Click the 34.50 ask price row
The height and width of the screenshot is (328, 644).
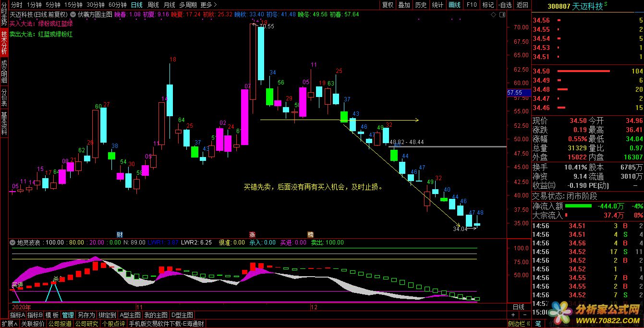point(588,71)
